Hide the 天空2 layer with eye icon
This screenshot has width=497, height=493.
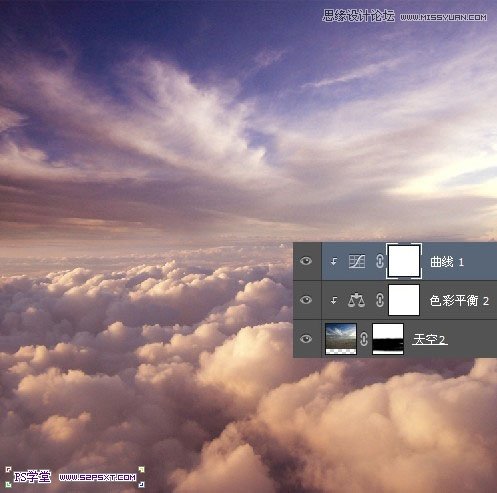click(306, 339)
